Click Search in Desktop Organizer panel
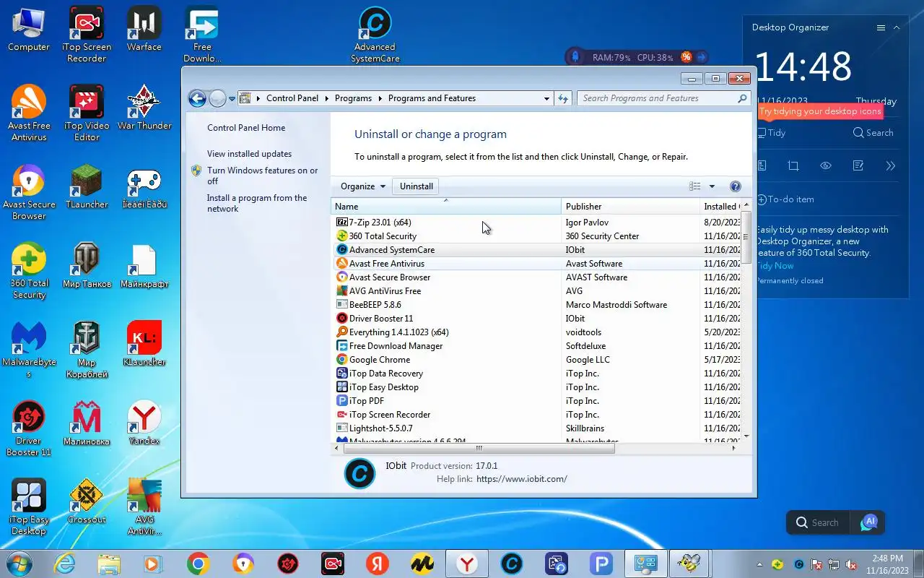The height and width of the screenshot is (578, 924). (x=873, y=132)
